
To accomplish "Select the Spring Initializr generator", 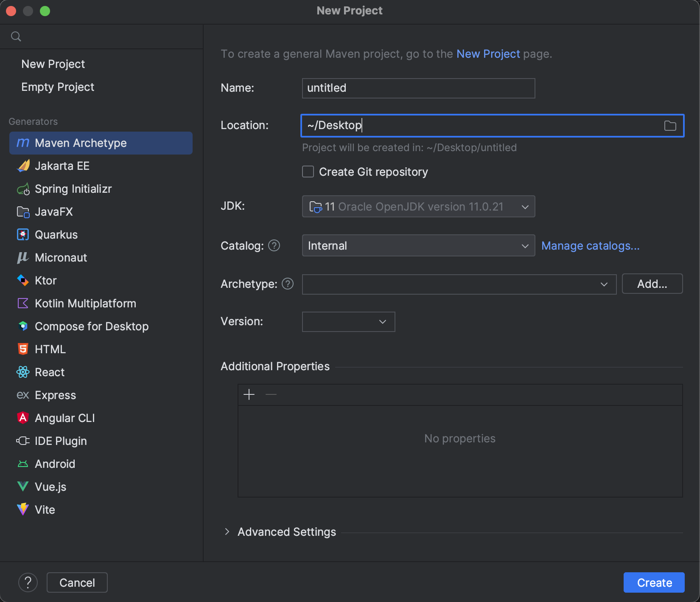I will pos(101,189).
